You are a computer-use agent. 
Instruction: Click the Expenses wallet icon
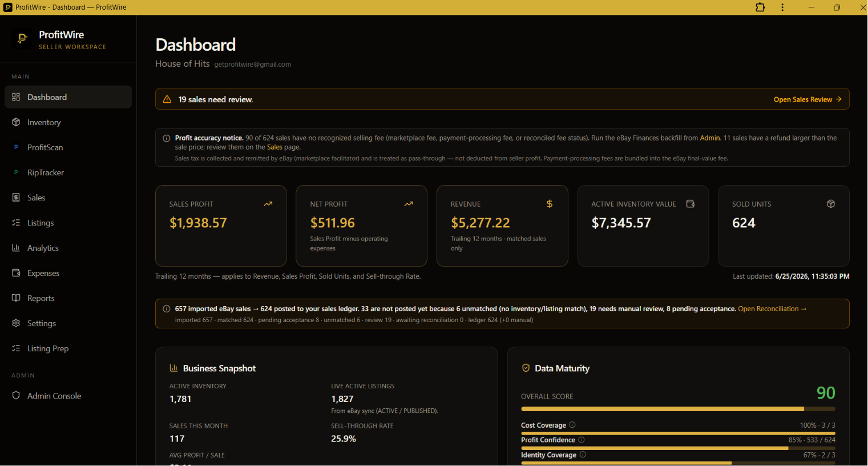click(16, 273)
